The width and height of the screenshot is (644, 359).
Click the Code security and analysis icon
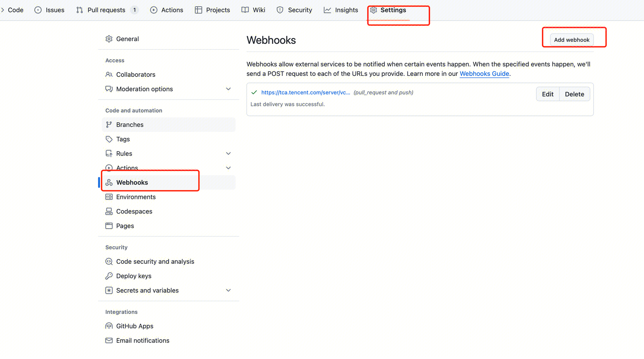click(109, 261)
